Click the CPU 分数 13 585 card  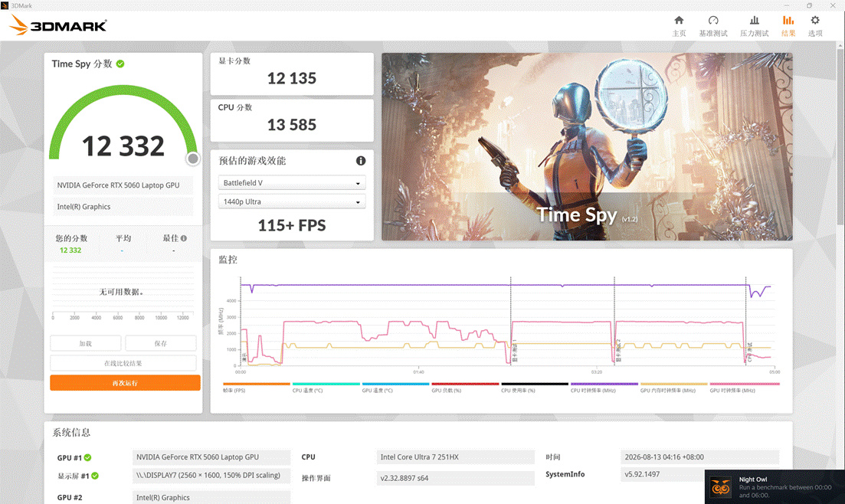292,120
